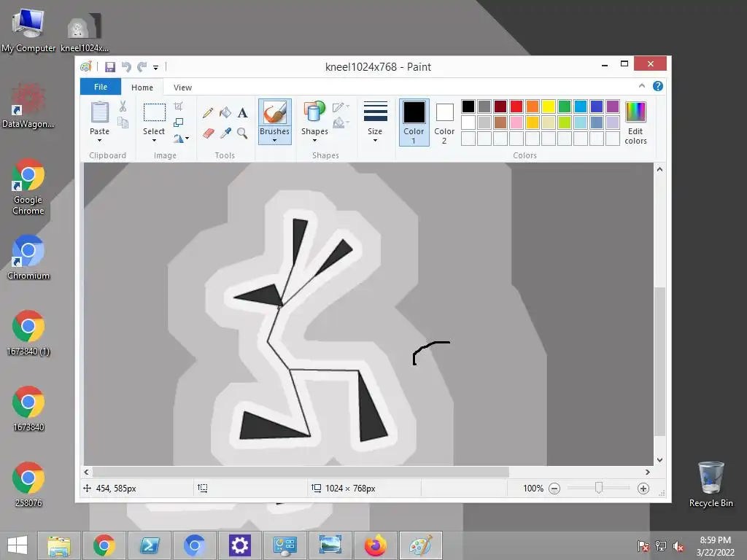
Task: Open Recycle Bin on desktop
Action: click(711, 484)
